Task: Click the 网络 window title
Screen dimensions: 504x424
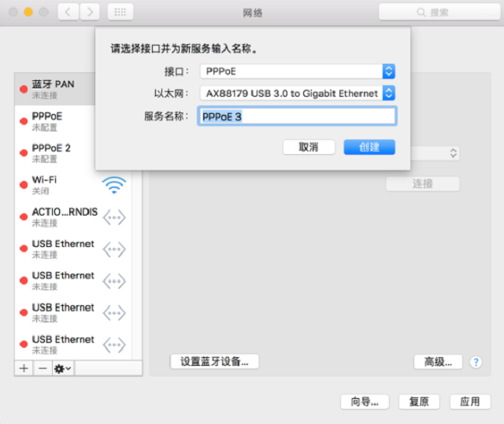Action: click(253, 13)
